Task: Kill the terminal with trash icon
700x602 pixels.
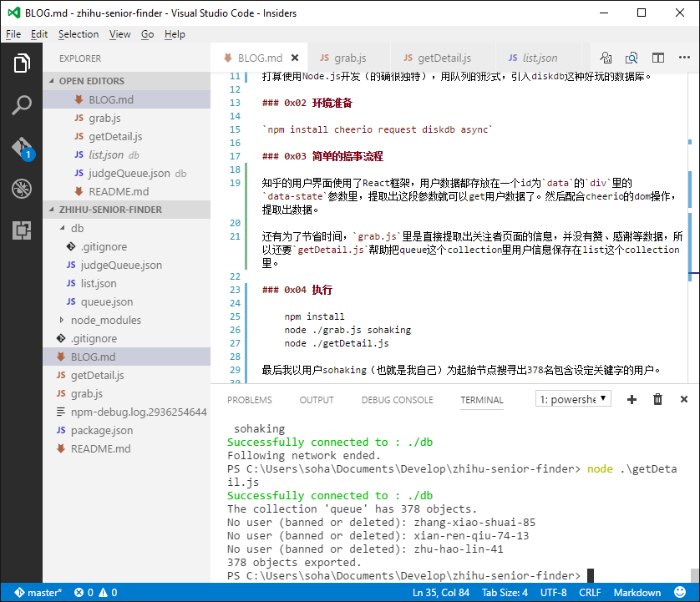Action: [x=657, y=399]
